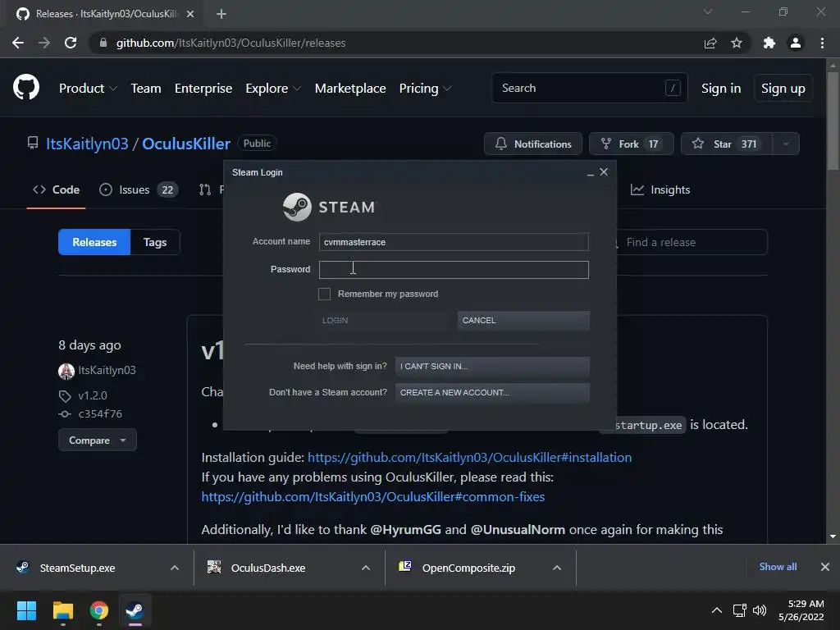Click the GitHub Search box
Screen dimensions: 840x630
(589, 88)
